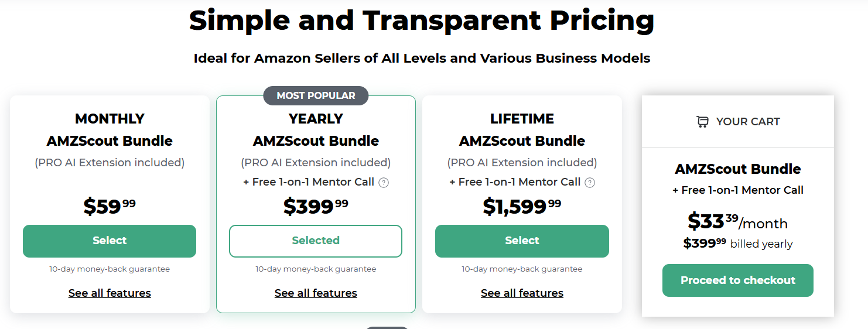Click the MONTHLY plan heading

[110, 119]
